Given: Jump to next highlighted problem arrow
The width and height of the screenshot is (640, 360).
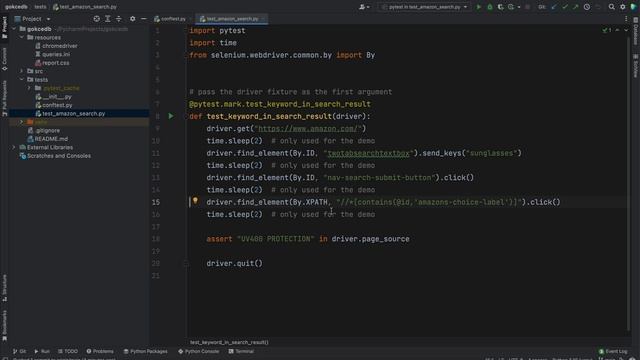Looking at the screenshot, I should [x=626, y=30].
